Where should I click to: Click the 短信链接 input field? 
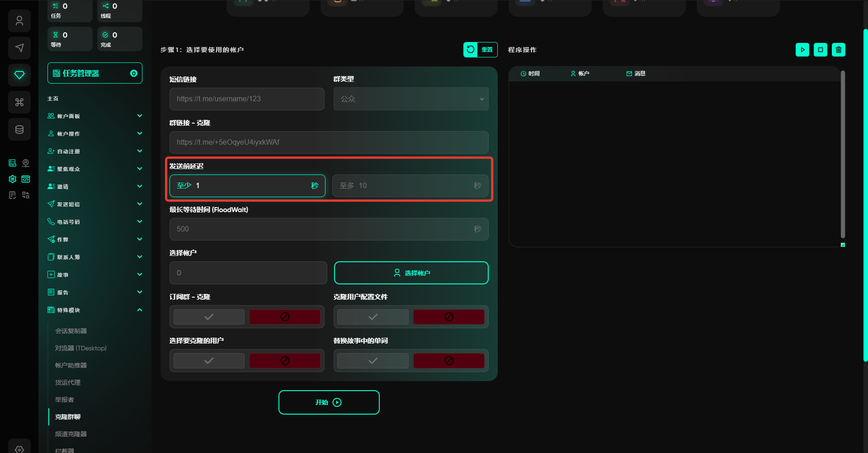tap(247, 99)
